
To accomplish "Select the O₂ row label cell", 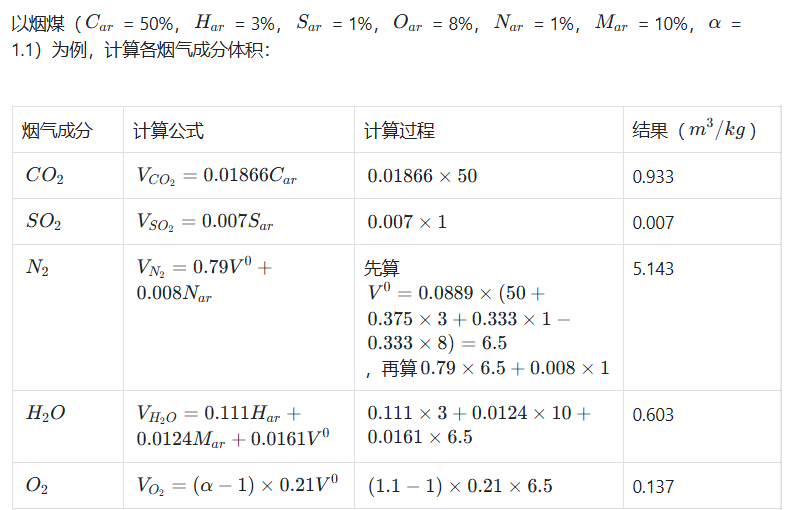I will 37,486.
